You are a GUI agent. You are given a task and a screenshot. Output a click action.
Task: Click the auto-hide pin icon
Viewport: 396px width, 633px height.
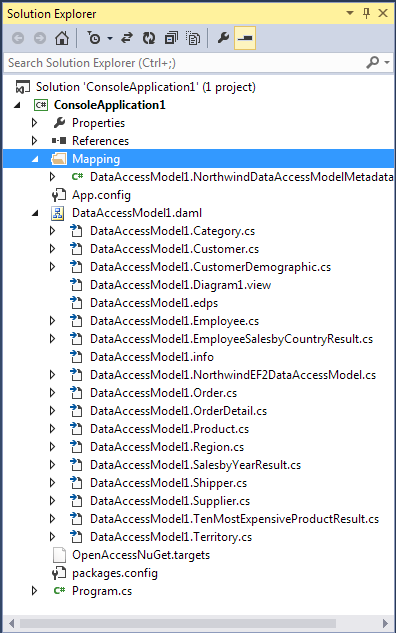pos(367,13)
